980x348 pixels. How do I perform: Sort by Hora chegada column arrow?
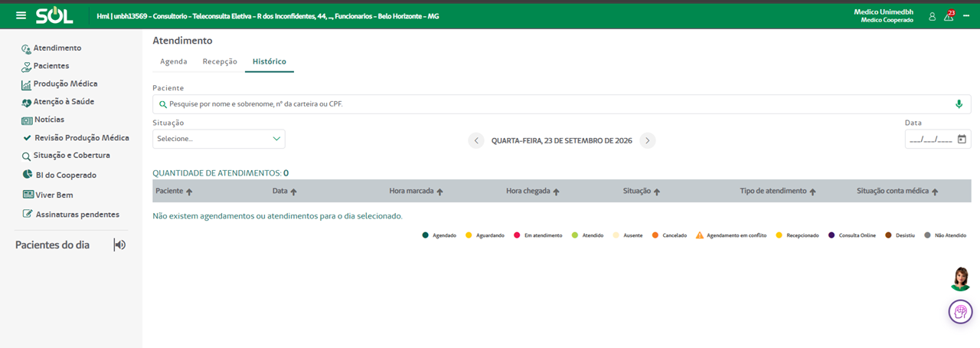556,192
